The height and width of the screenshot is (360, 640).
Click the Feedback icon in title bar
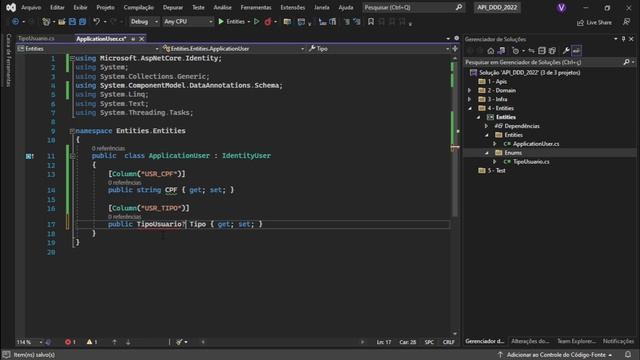coord(627,22)
